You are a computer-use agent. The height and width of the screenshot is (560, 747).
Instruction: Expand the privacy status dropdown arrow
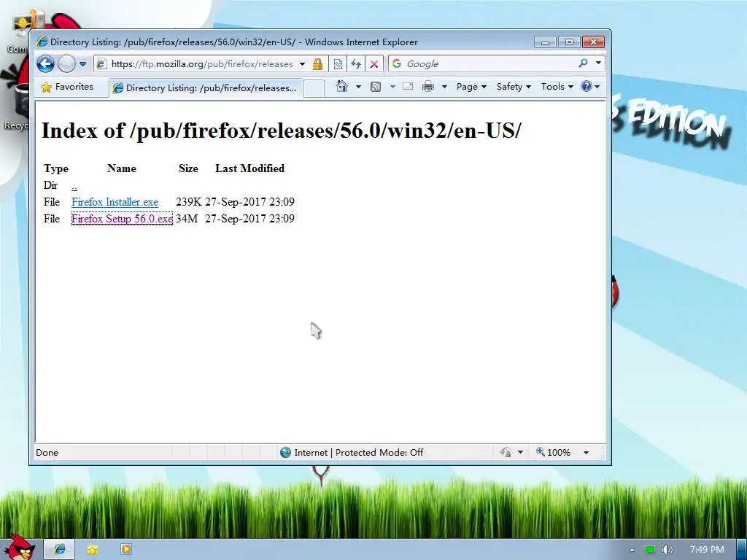(520, 452)
